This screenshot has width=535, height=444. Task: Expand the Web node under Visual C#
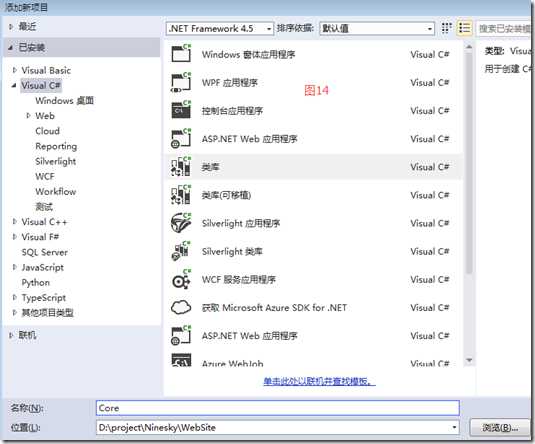(x=29, y=116)
